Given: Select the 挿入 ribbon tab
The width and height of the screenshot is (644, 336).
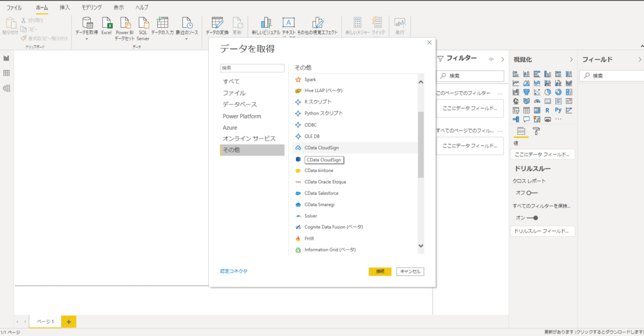Looking at the screenshot, I should pyautogui.click(x=65, y=8).
